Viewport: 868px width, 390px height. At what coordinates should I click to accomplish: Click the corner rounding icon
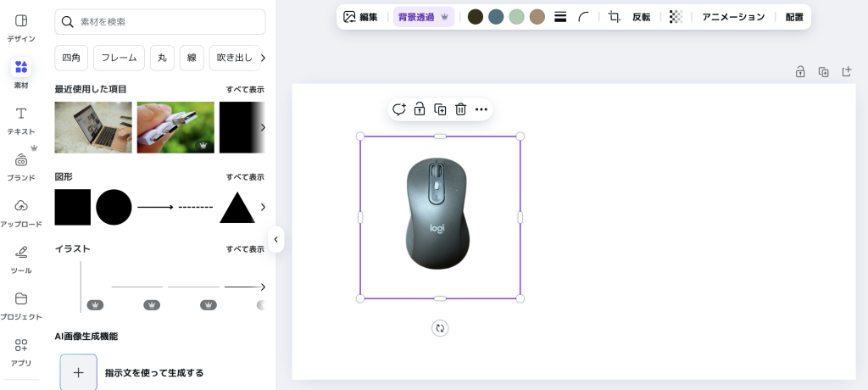[584, 17]
